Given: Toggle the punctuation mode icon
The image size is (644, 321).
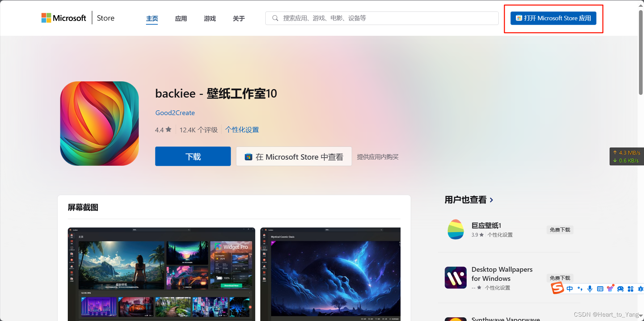Looking at the screenshot, I should tap(580, 289).
